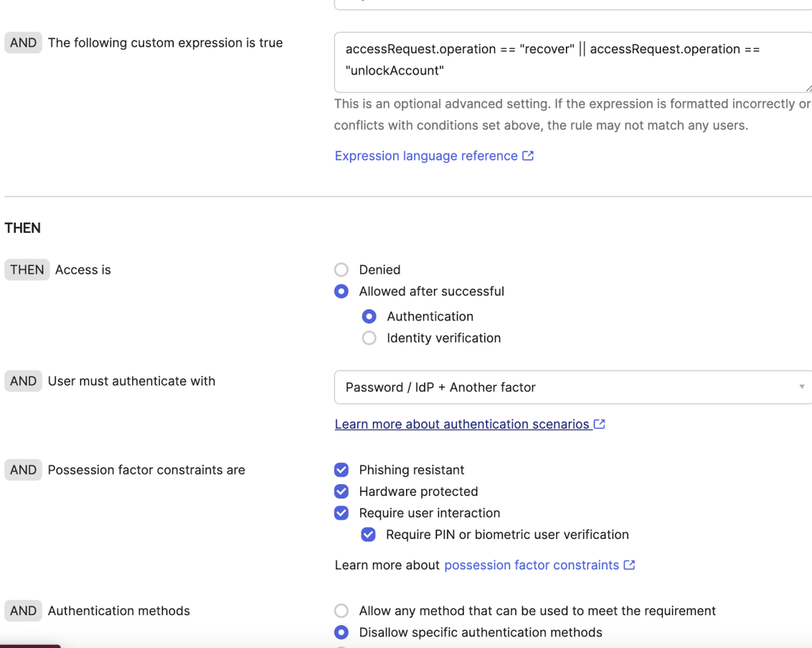Select Allowed after successful radio option

(x=341, y=292)
